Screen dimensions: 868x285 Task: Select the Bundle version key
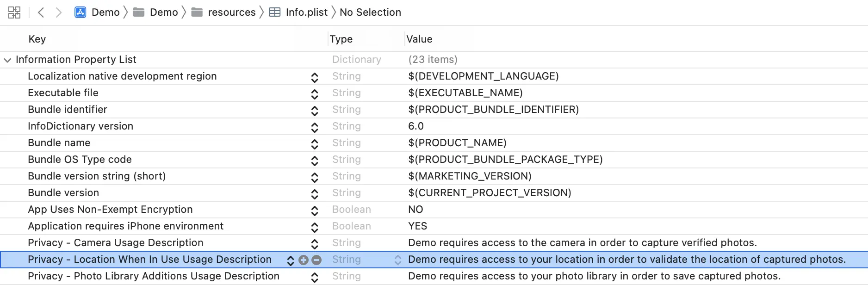[x=63, y=193]
